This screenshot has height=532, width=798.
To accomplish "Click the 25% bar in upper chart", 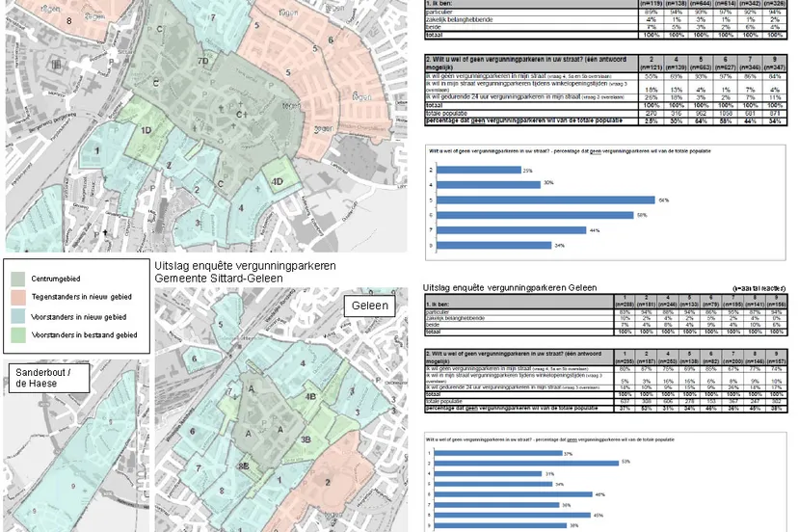I will click(479, 170).
